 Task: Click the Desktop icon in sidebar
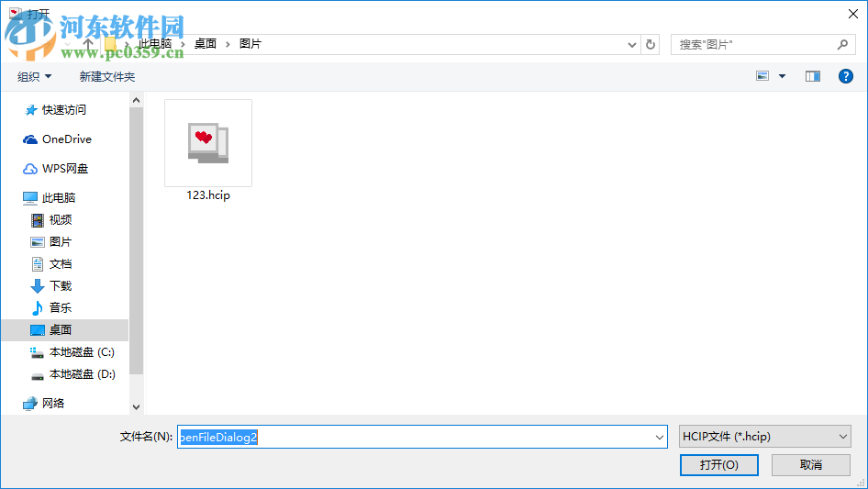[x=37, y=330]
